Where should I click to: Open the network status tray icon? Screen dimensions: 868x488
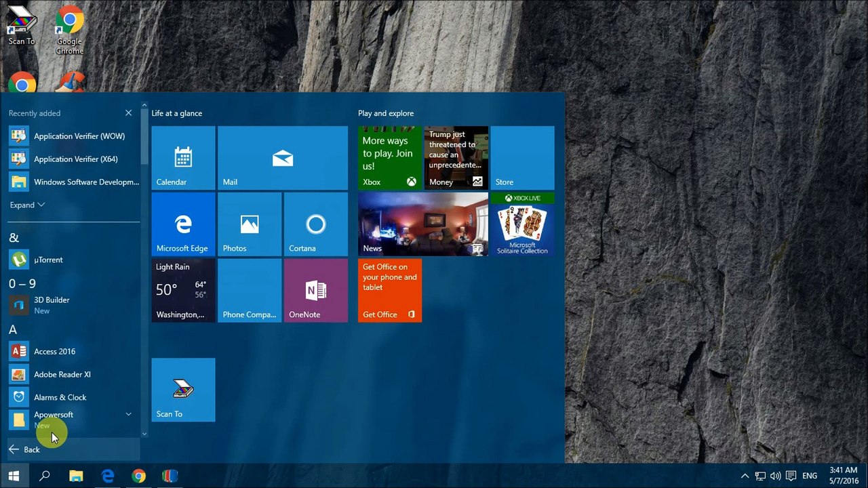(760, 476)
